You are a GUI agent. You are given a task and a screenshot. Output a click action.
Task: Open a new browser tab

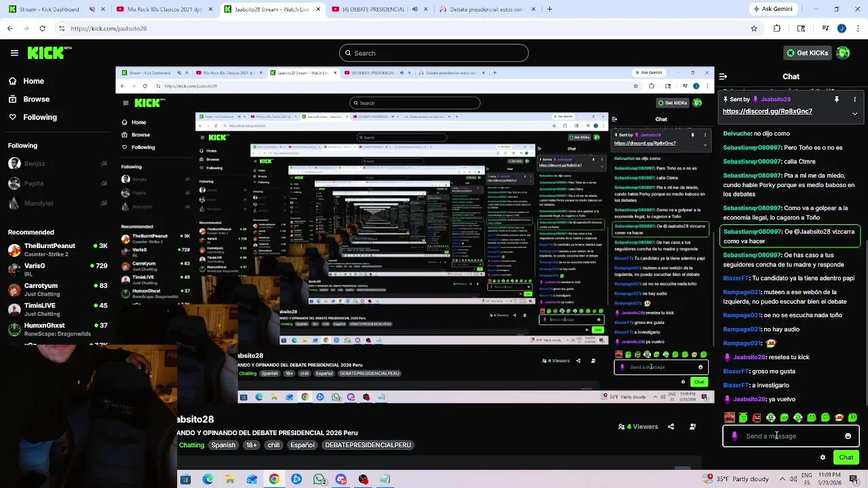coord(549,9)
